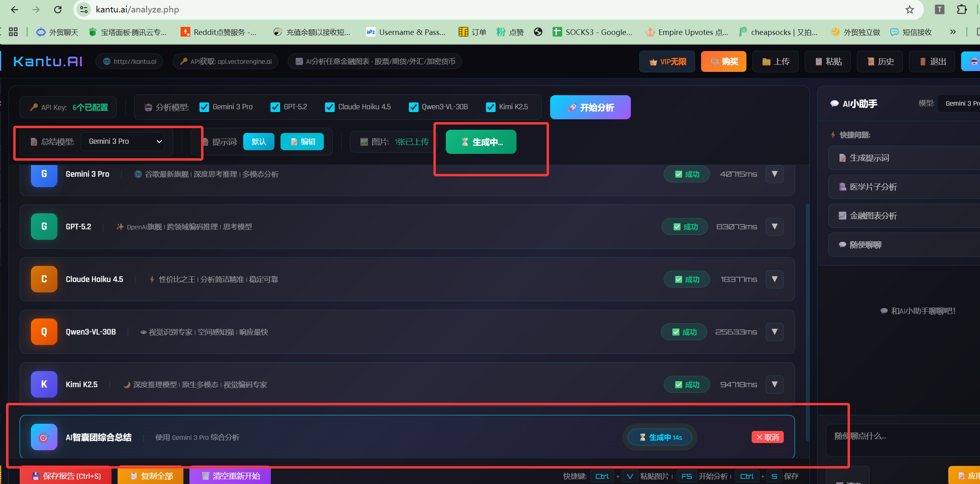Screen dimensions: 980x484
Task: Uncheck the GPT-5.2 model checkbox
Action: (275, 107)
